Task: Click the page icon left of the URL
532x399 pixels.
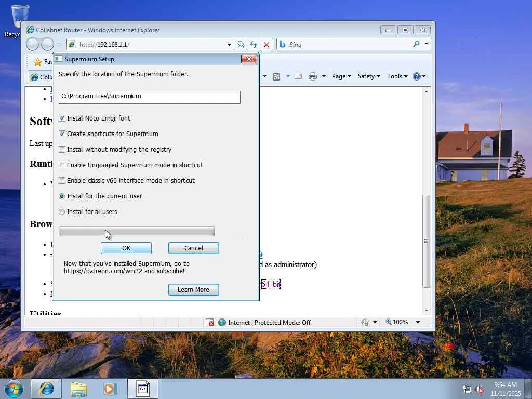Action: 72,45
